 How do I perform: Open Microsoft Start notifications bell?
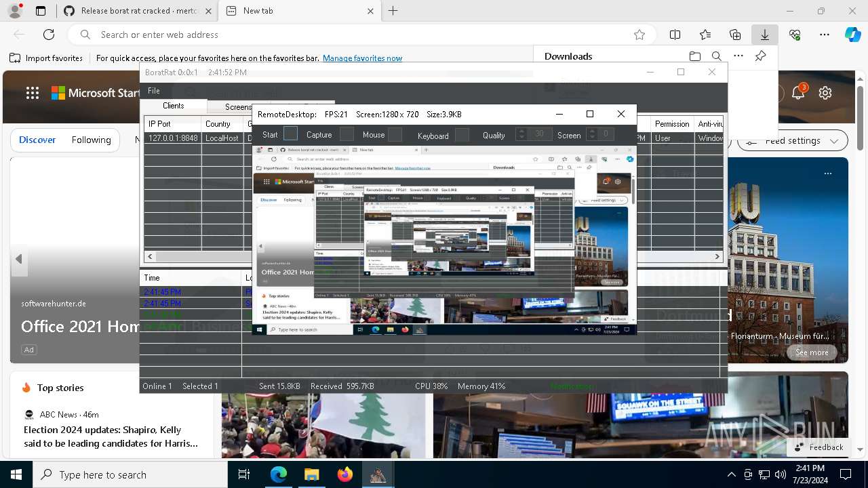pyautogui.click(x=798, y=93)
